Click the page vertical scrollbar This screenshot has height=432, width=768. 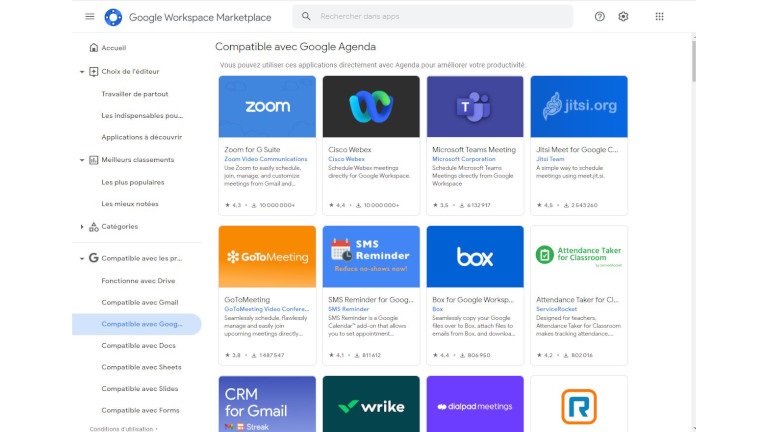[x=694, y=61]
